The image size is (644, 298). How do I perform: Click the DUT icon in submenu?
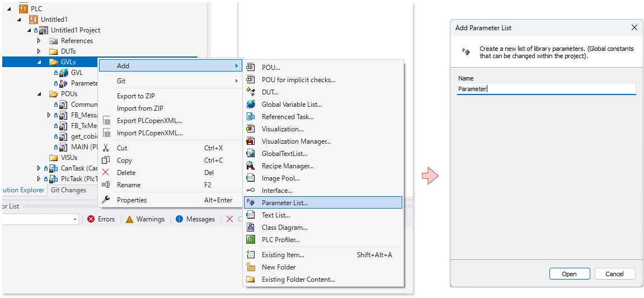(x=251, y=92)
